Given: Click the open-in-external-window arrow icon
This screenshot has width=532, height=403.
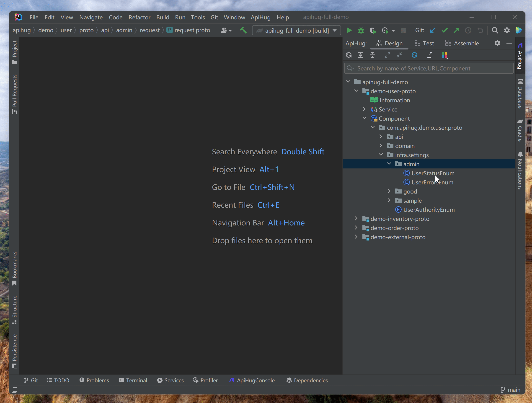Looking at the screenshot, I should click(x=429, y=55).
